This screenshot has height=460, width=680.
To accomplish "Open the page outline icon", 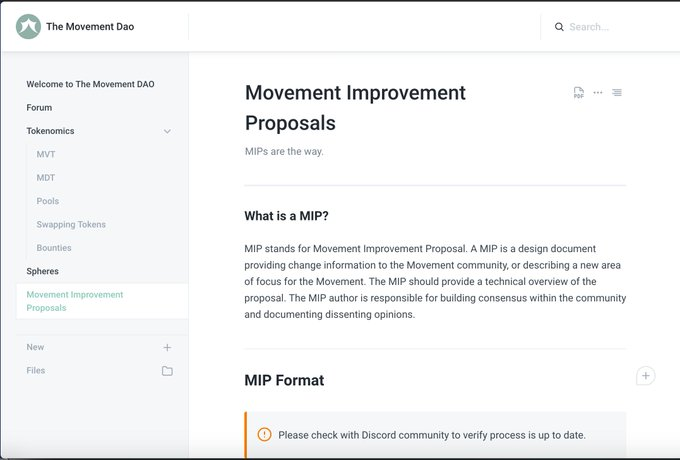I will click(617, 92).
